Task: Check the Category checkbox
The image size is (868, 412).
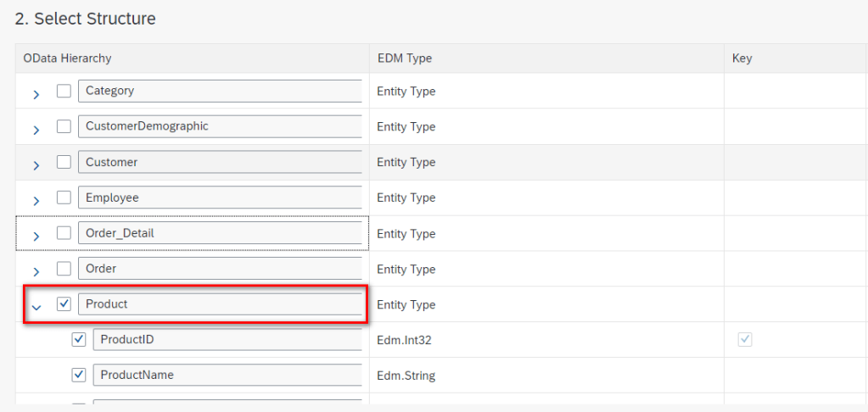Action: [x=64, y=91]
